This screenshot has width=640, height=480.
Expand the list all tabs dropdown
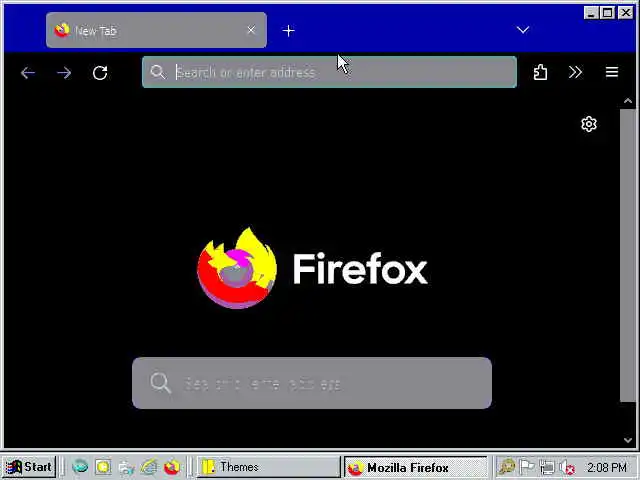coord(522,30)
